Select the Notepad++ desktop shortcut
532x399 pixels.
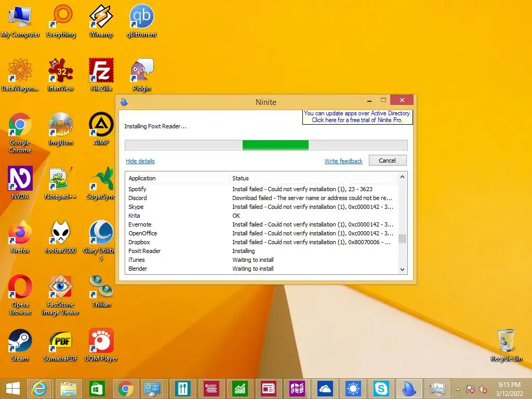coord(60,182)
